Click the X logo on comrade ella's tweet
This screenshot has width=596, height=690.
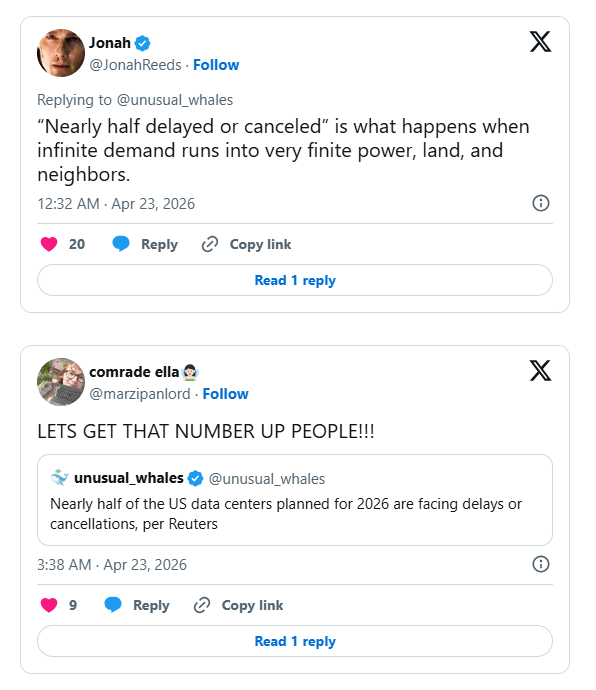click(x=540, y=371)
